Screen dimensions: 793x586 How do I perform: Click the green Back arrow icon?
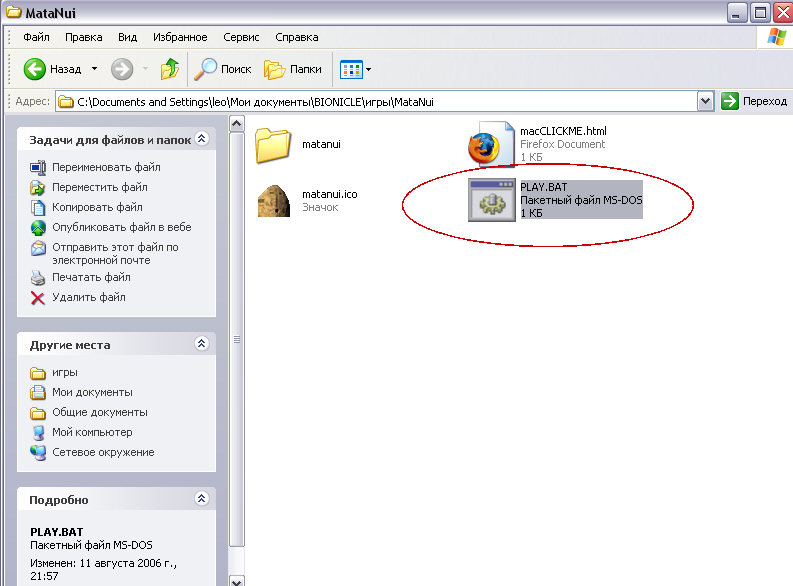point(34,69)
